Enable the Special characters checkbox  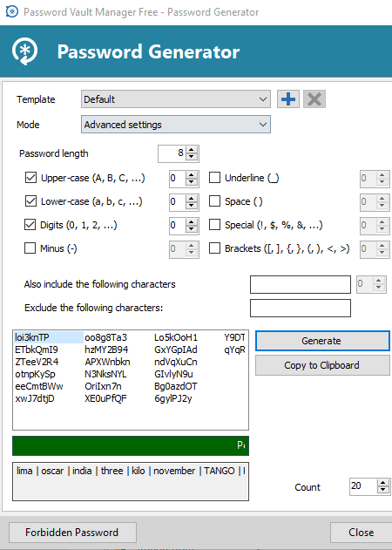(x=214, y=225)
